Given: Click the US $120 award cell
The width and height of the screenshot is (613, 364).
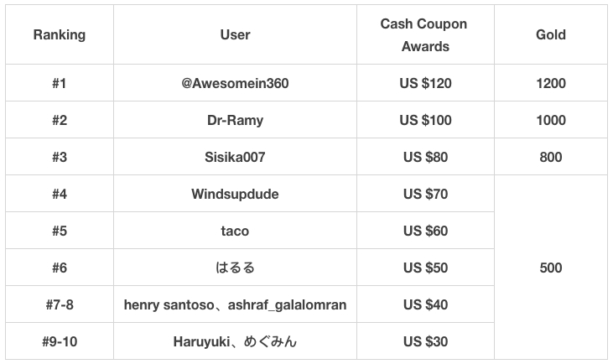Looking at the screenshot, I should [x=425, y=83].
